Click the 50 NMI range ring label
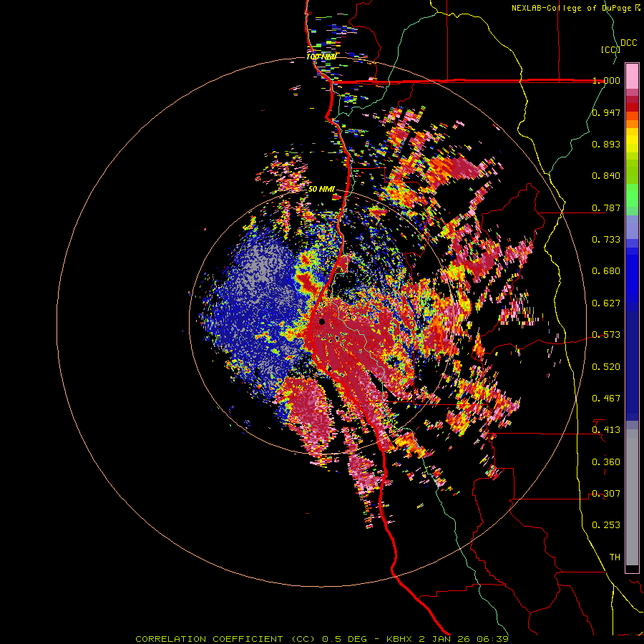Viewport: 644px width, 644px height. 321,189
